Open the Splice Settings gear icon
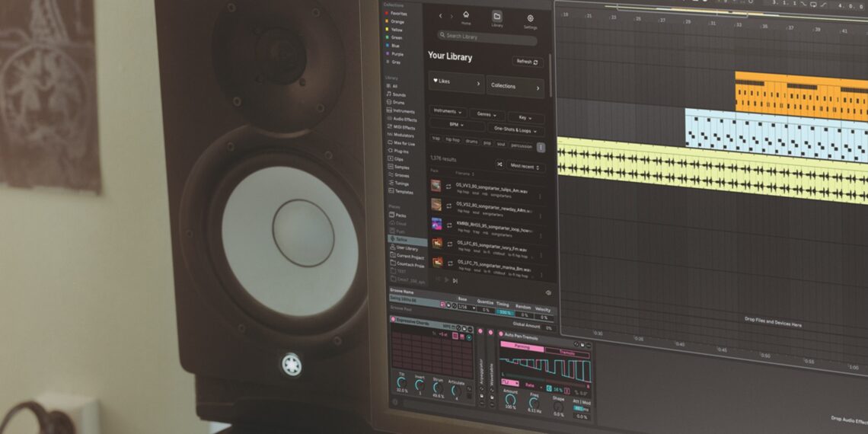This screenshot has height=434, width=868. coord(531,18)
